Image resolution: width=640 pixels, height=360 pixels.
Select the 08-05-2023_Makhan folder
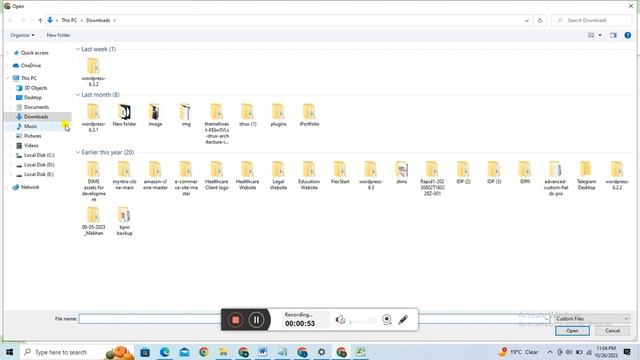coord(93,221)
